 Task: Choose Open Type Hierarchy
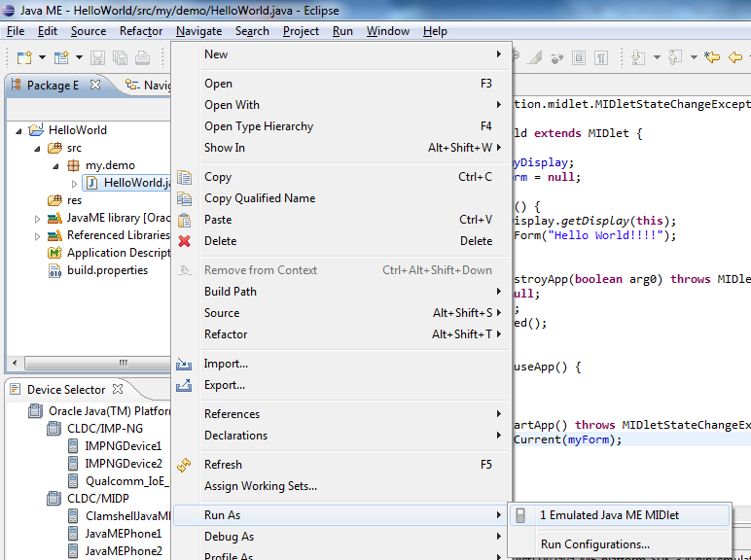pyautogui.click(x=341, y=125)
